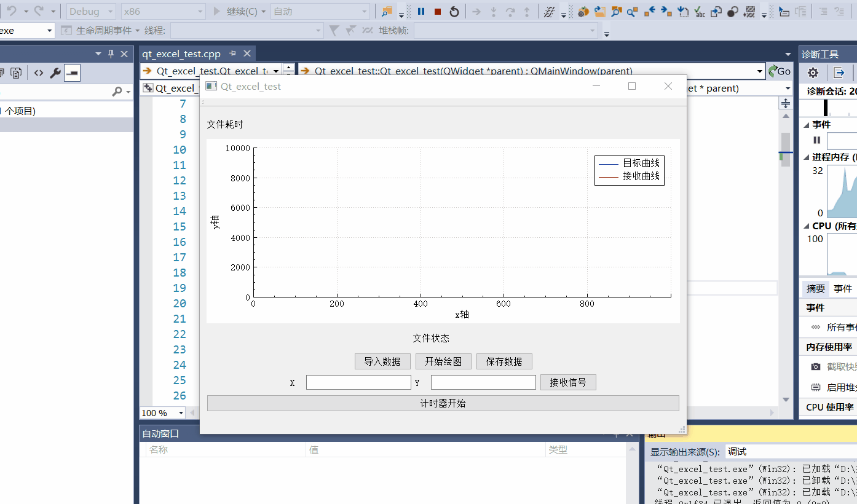Click the pause icon in events track

click(817, 140)
